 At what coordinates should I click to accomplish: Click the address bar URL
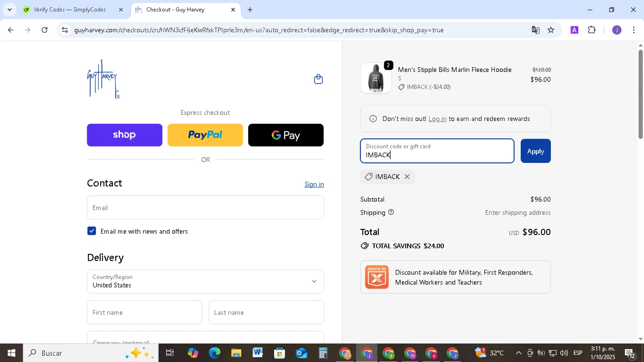pos(259,30)
